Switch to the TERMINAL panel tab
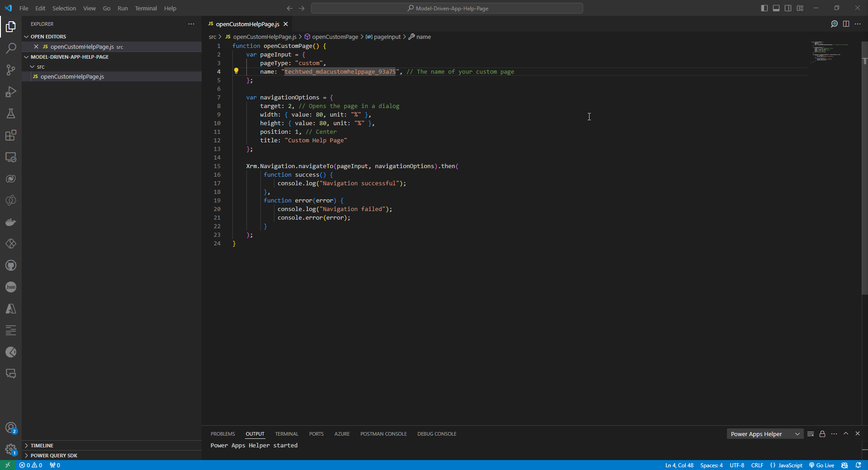This screenshot has width=868, height=470. pos(286,434)
